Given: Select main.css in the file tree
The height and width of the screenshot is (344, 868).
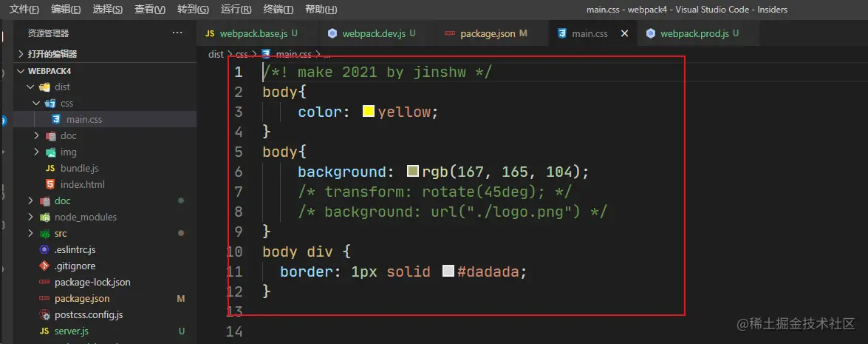Looking at the screenshot, I should [105, 119].
